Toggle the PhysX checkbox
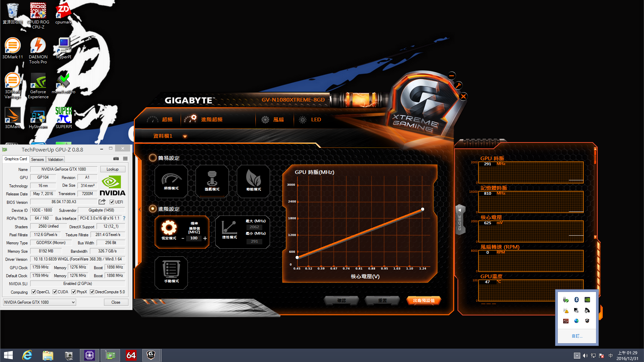The image size is (644, 362). 73,292
